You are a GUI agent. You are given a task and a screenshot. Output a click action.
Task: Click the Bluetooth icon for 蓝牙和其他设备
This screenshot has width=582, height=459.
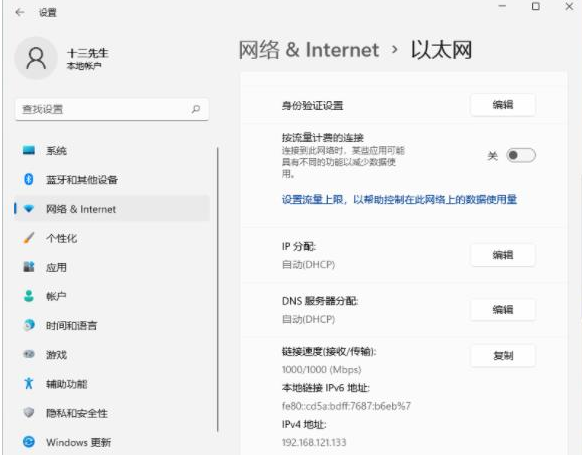click(29, 180)
